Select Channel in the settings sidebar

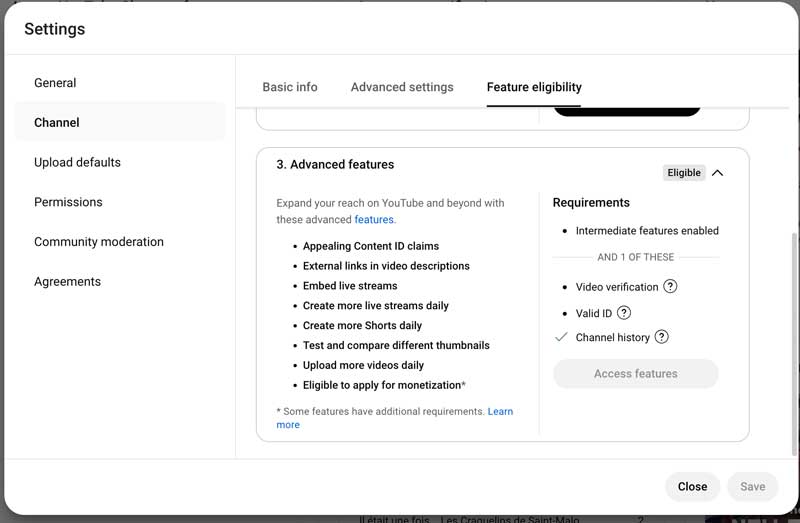tap(57, 122)
